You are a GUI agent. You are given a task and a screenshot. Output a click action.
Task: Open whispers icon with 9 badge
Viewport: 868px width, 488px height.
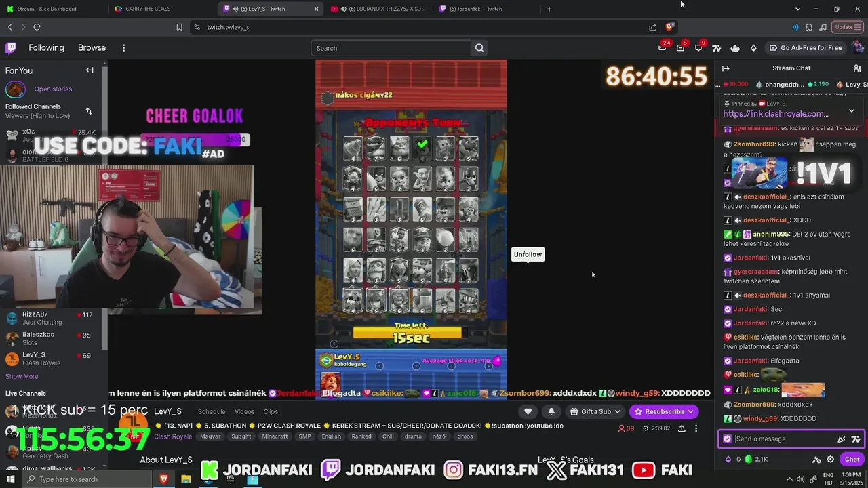pos(698,48)
